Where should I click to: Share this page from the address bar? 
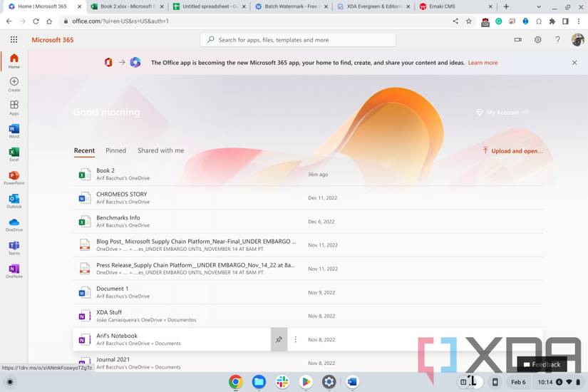point(455,21)
